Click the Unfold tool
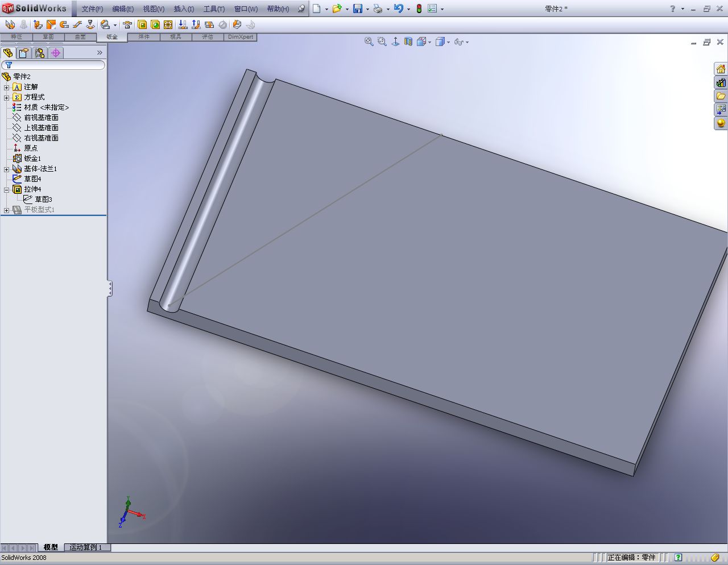This screenshot has height=565, width=728. pyautogui.click(x=183, y=24)
